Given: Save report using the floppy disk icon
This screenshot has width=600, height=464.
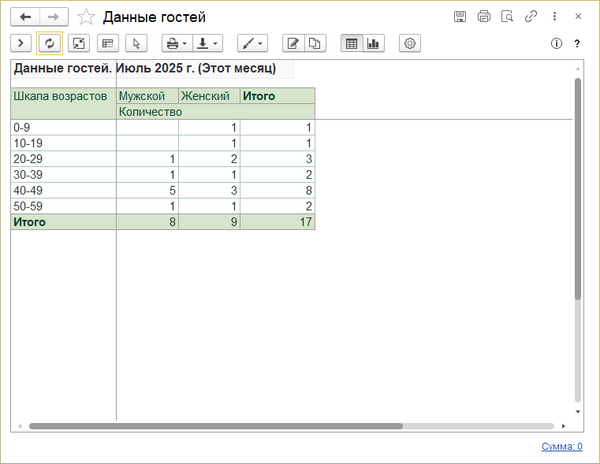Looking at the screenshot, I should 460,16.
